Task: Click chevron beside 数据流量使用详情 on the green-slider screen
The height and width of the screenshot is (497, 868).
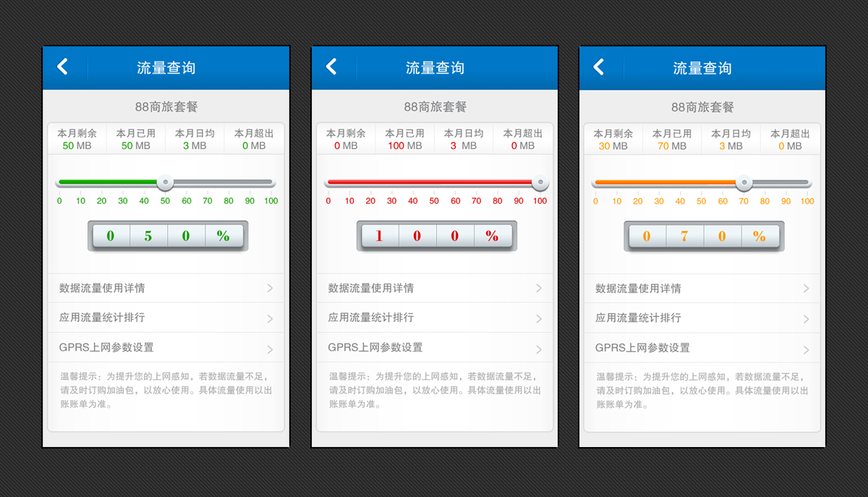Action: click(x=270, y=288)
